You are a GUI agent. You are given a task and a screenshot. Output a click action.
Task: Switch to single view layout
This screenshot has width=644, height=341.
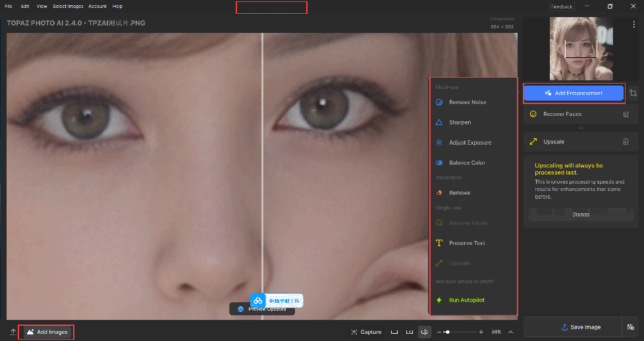point(394,332)
